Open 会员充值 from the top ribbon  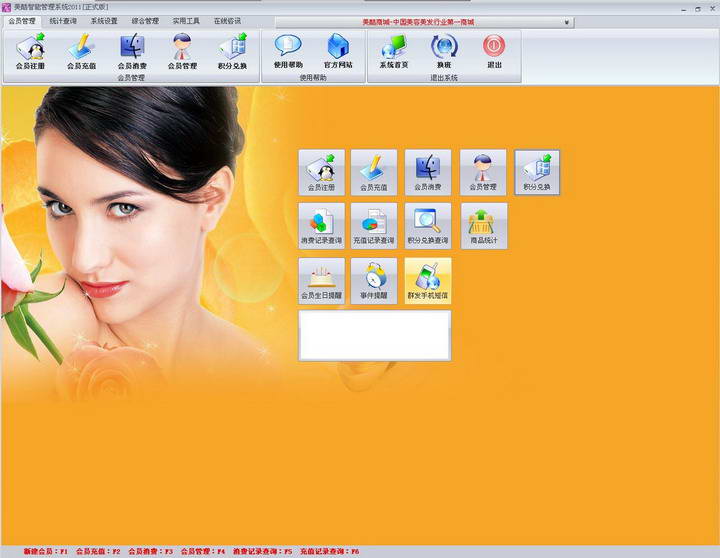click(81, 52)
